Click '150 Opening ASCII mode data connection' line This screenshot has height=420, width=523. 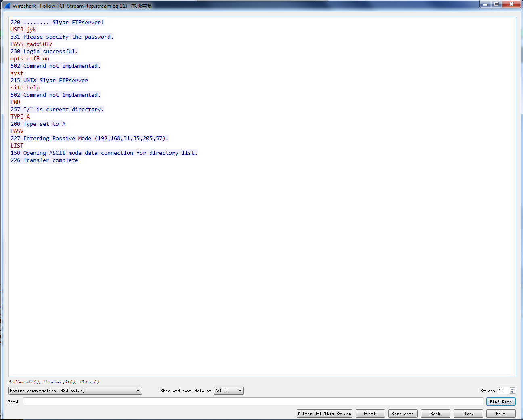click(x=104, y=153)
